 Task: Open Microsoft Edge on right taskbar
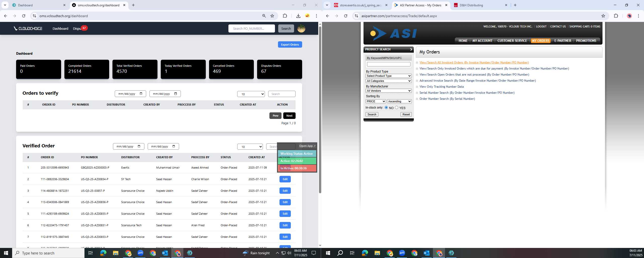click(x=365, y=253)
